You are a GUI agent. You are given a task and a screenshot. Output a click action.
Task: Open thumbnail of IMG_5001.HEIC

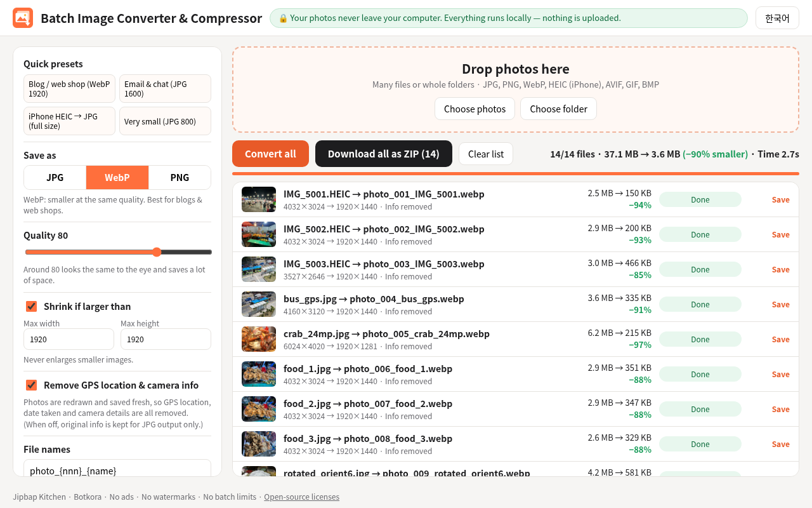pos(259,199)
